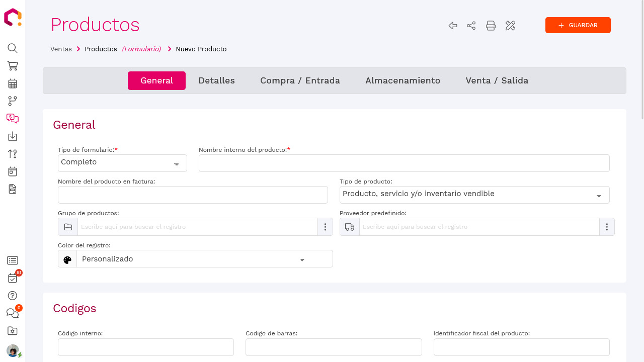Open the Almacenamiento tab

403,80
